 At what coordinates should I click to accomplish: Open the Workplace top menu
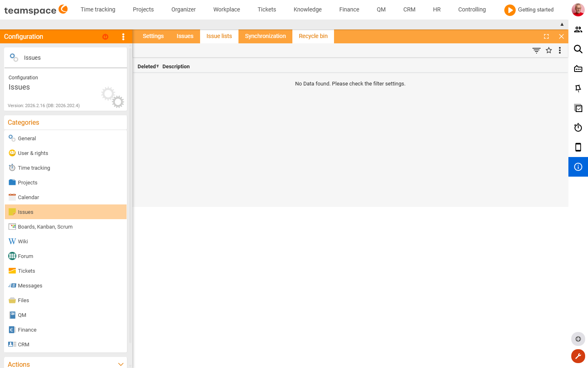coord(227,9)
